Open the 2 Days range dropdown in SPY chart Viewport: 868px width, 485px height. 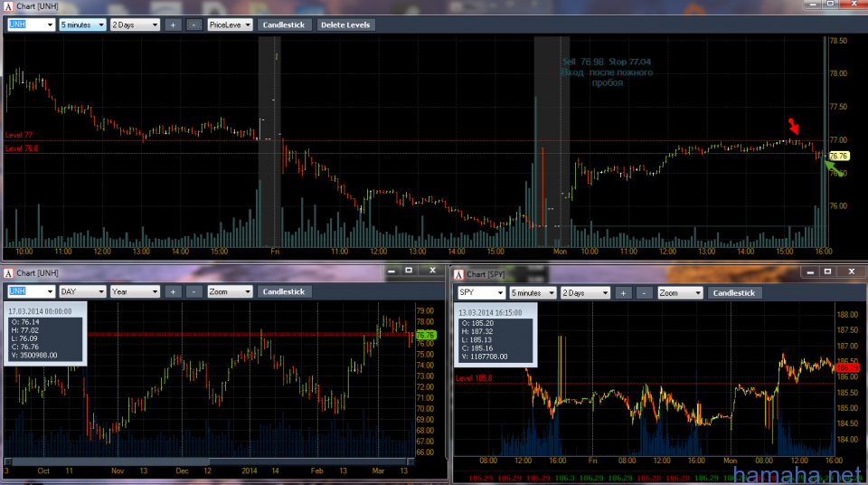tap(585, 292)
